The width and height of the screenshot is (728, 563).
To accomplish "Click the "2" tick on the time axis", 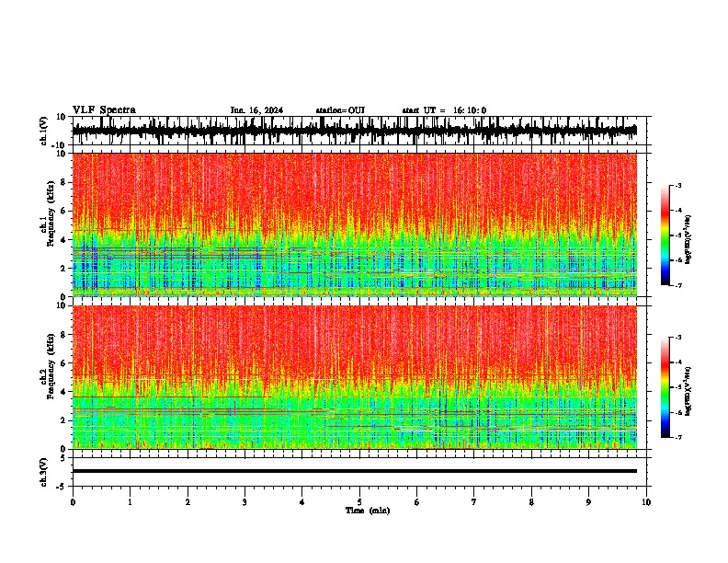I will coord(188,502).
